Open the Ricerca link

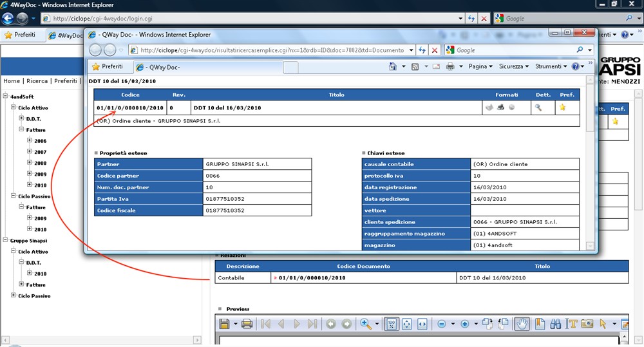(x=37, y=81)
